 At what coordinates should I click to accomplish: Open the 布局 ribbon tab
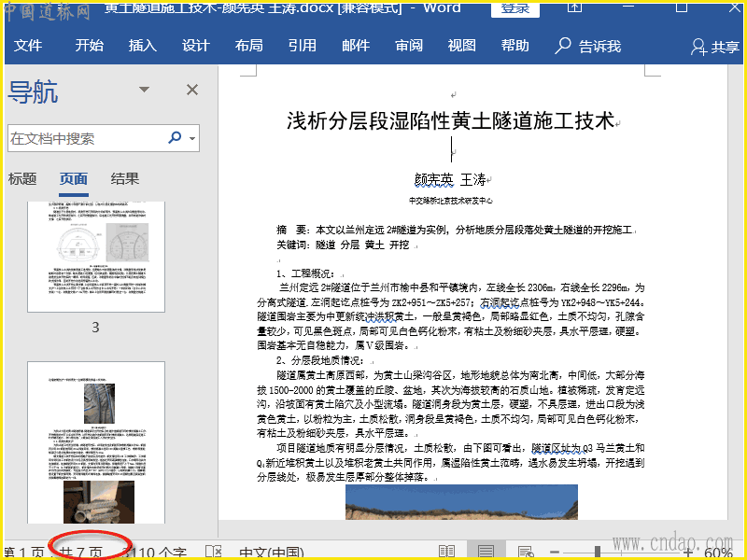click(249, 46)
